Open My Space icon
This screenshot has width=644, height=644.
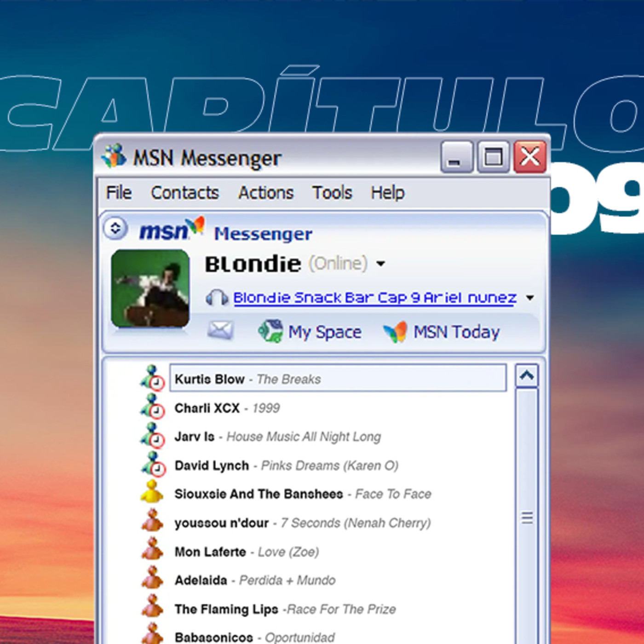[270, 331]
